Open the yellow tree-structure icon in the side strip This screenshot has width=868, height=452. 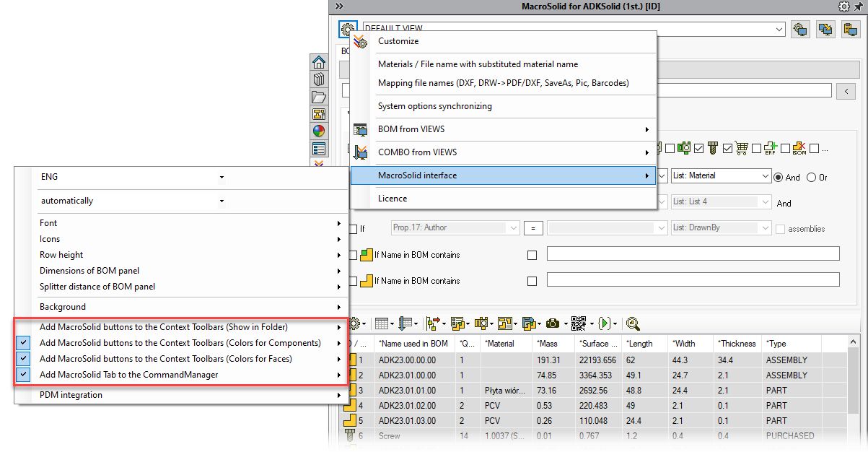point(318,114)
